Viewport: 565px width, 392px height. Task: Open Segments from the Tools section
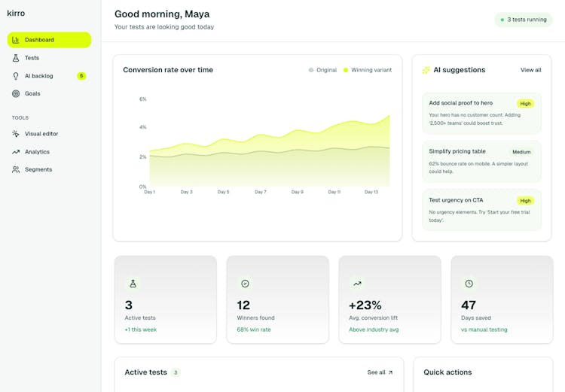click(x=38, y=170)
